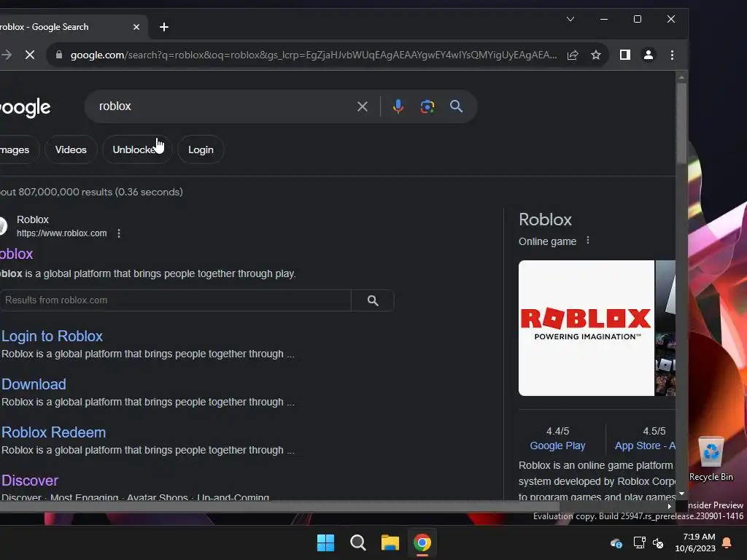
Task: Open more options beside Online game
Action: (x=588, y=241)
